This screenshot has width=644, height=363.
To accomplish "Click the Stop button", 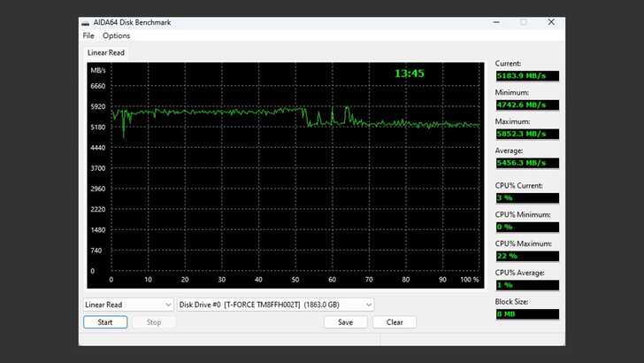I will point(153,322).
